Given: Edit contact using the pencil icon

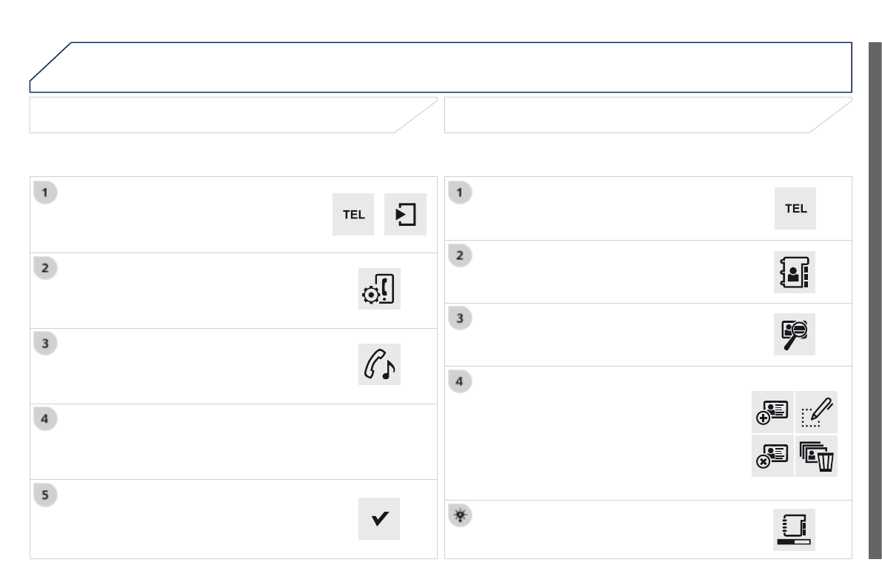Looking at the screenshot, I should [817, 412].
